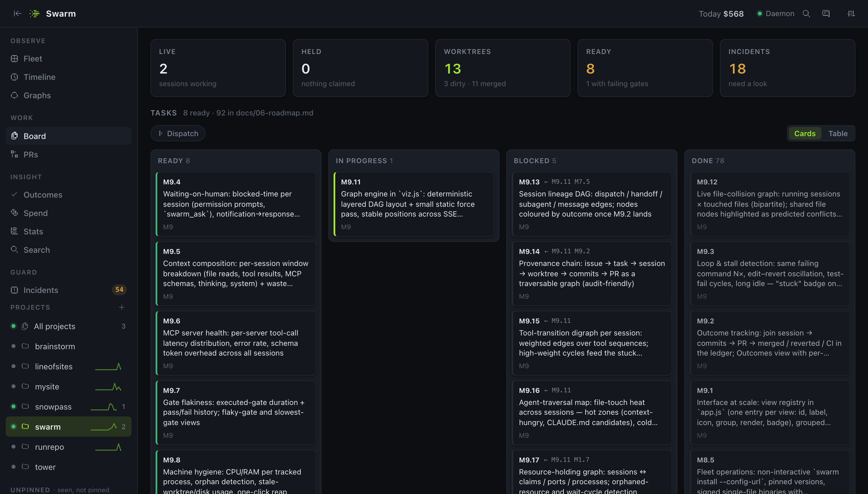Open the WORKTREES 13 stat card
Viewport: 868px width, 494px height.
(503, 68)
